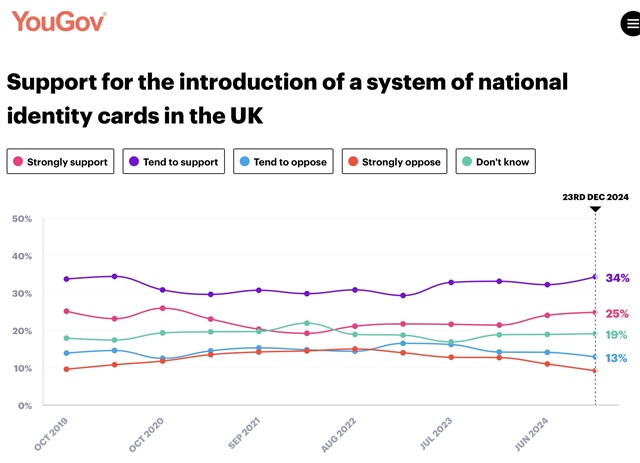This screenshot has height=463, width=640.
Task: Click the pink Strongly support legend dot
Action: 18,162
